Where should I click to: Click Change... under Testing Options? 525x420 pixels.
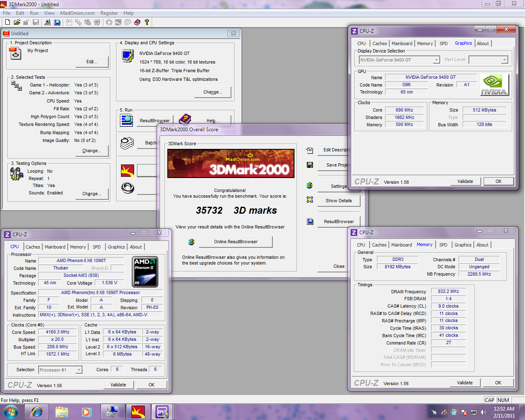click(x=92, y=194)
